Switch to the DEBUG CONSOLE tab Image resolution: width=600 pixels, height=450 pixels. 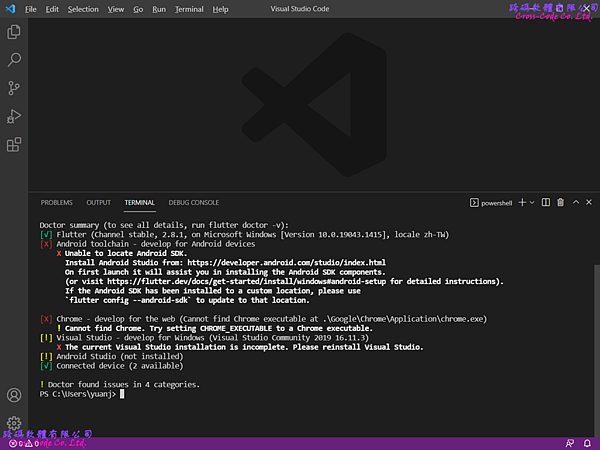pyautogui.click(x=194, y=202)
